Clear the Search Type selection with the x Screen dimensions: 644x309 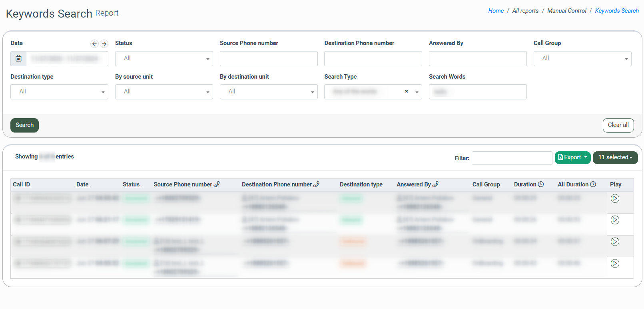point(407,91)
